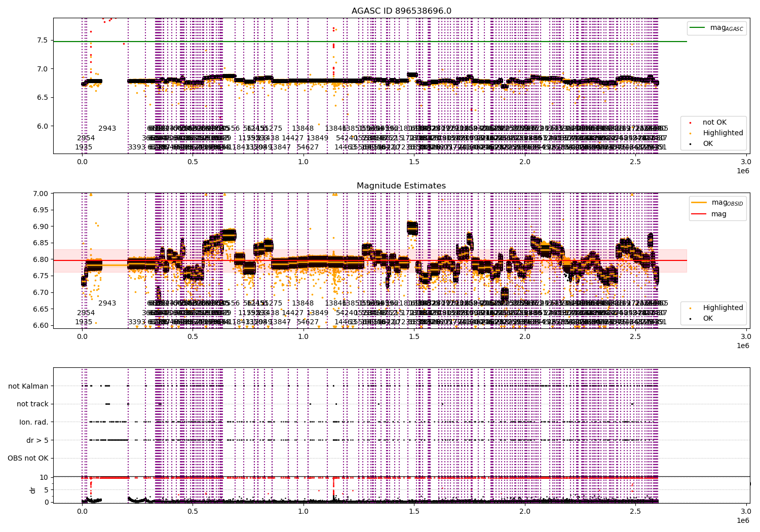
Task: Click obsid label 3393 in Magnitude Estimates plot
Action: pos(137,322)
